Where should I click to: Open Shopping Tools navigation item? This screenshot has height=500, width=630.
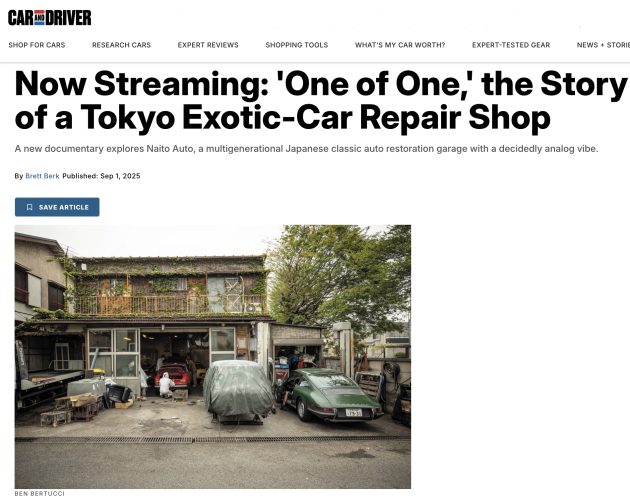pos(297,45)
